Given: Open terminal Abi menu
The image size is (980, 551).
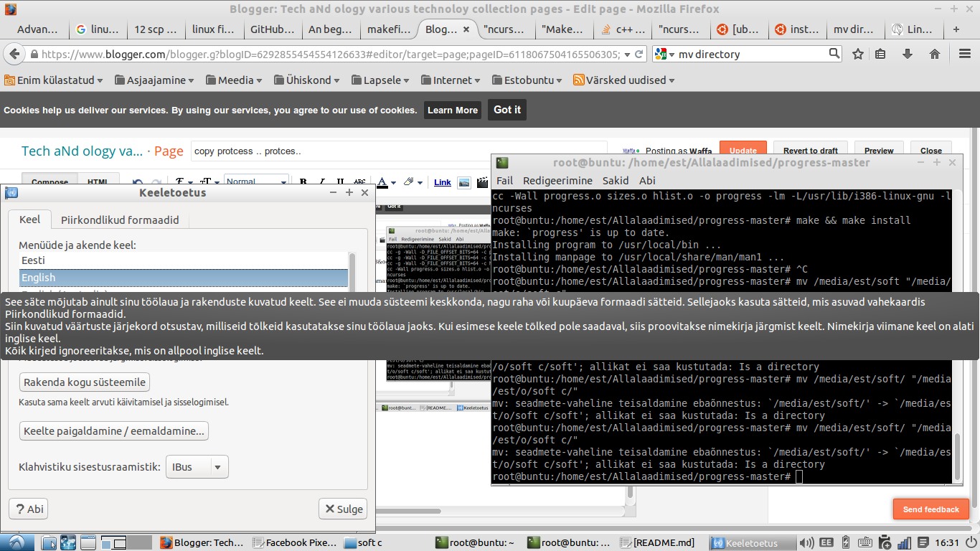Looking at the screenshot, I should [647, 181].
